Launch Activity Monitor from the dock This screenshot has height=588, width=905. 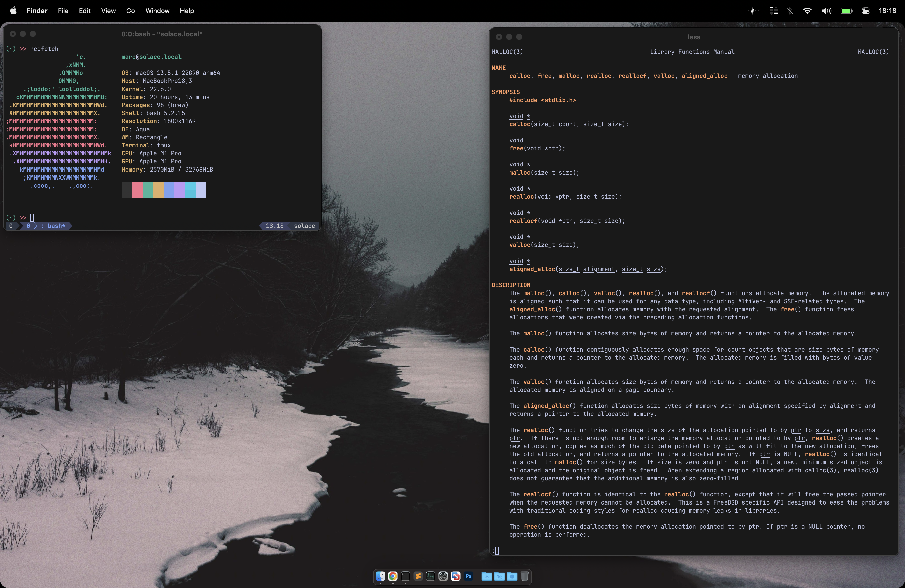pyautogui.click(x=430, y=576)
